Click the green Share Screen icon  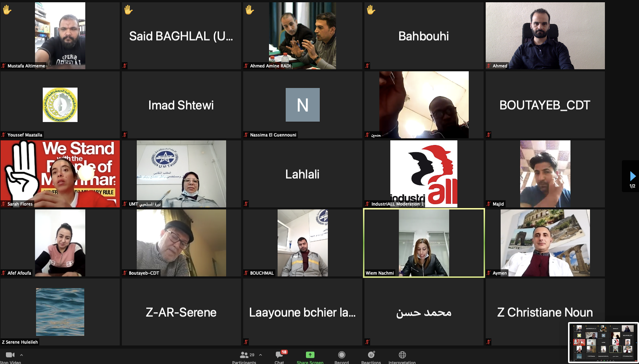click(310, 355)
